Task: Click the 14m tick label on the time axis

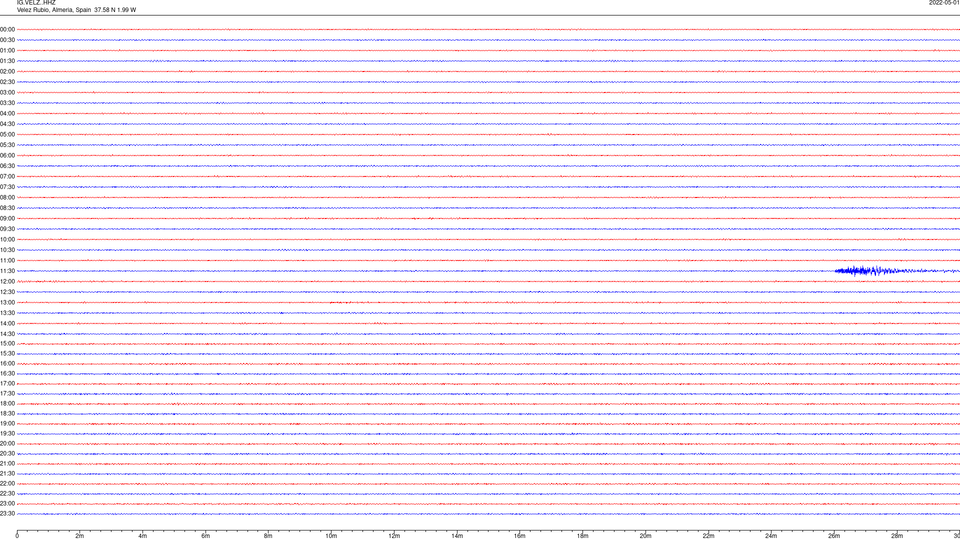Action: [457, 536]
